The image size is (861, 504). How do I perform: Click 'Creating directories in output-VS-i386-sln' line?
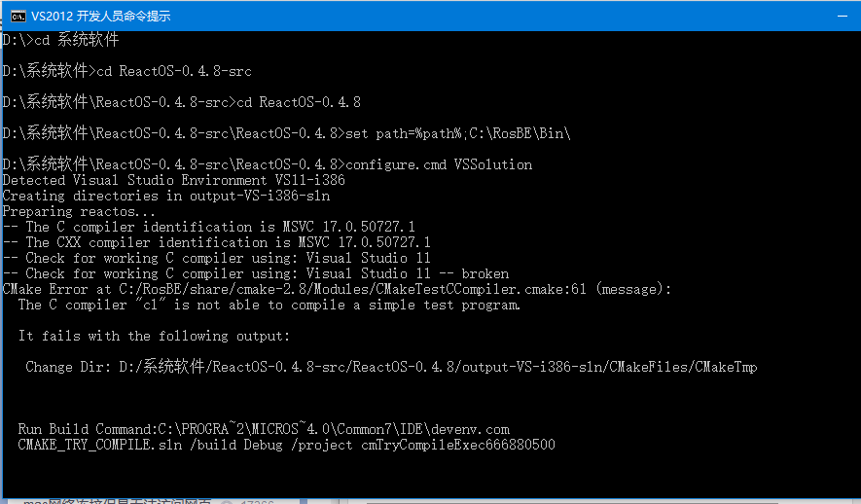click(x=165, y=196)
